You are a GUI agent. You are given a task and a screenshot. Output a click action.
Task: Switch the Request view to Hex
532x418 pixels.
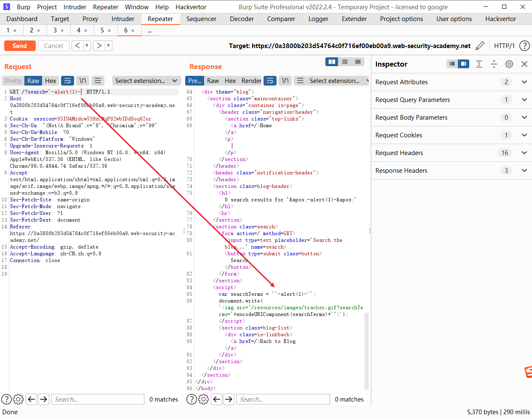pos(50,80)
